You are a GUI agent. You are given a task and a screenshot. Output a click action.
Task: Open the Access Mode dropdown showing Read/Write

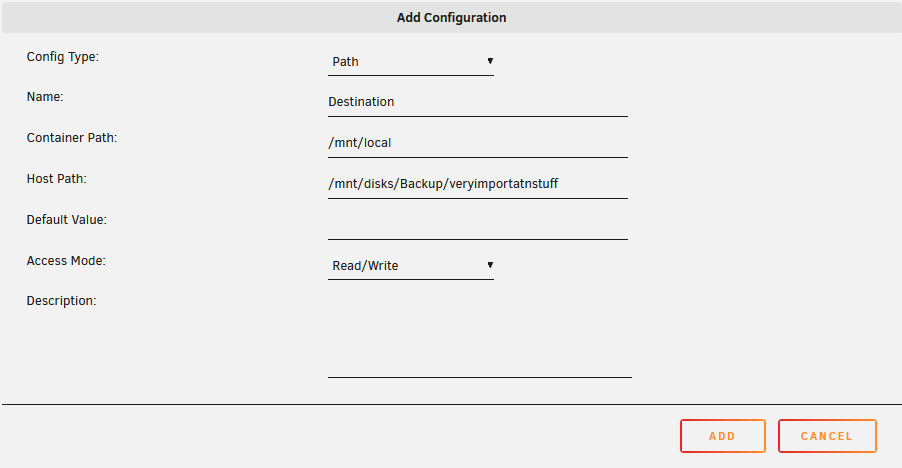pyautogui.click(x=411, y=266)
